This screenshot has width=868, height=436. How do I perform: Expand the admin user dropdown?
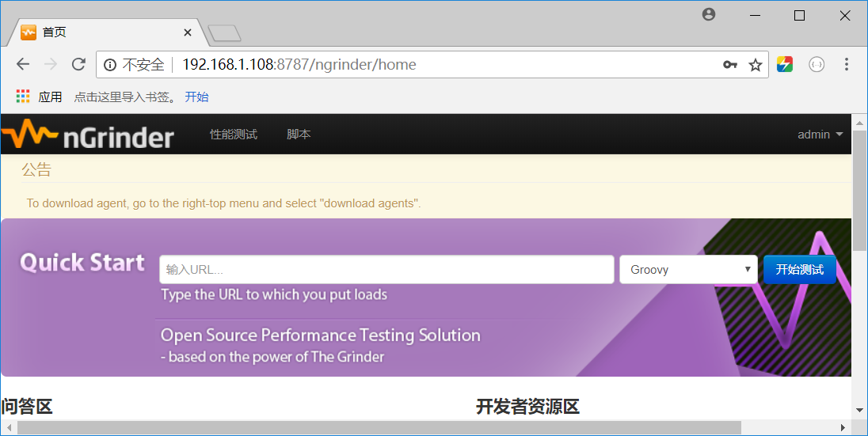[x=820, y=135]
